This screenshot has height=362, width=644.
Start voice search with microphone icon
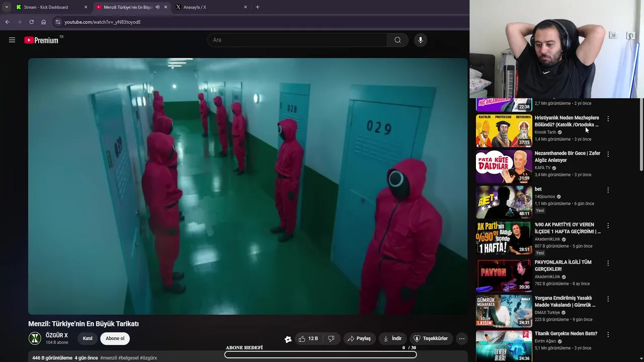pyautogui.click(x=420, y=40)
